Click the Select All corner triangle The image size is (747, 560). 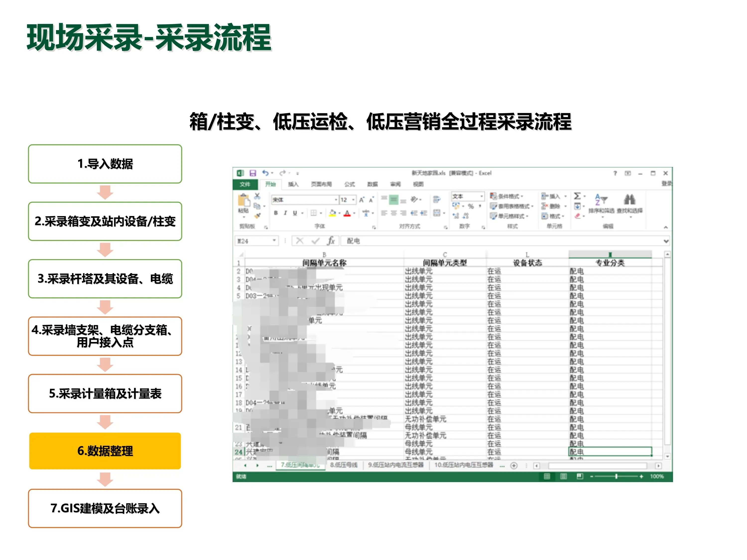(x=241, y=255)
